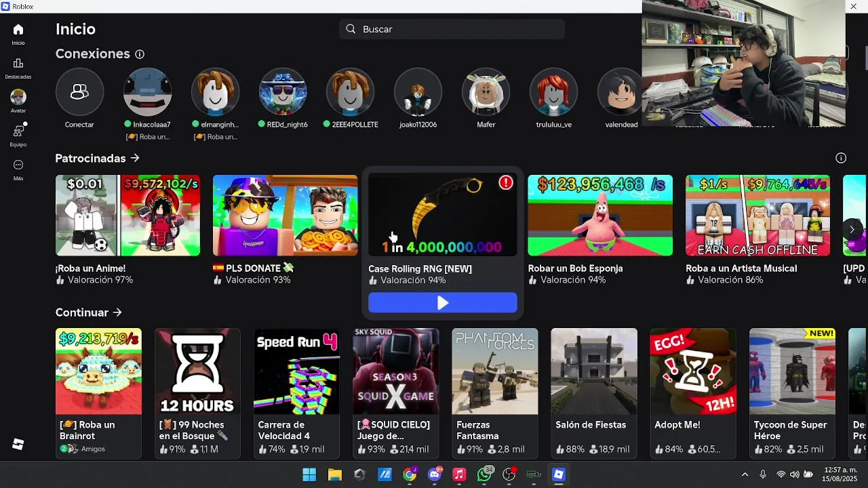
Task: Open ¡Roba un Anime! game thumbnail
Action: [x=127, y=216]
